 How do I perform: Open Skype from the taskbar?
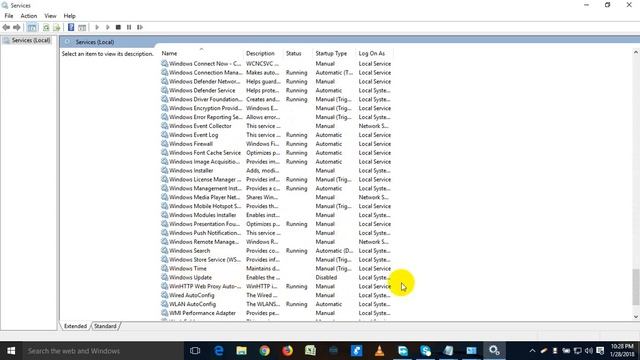[x=425, y=351]
